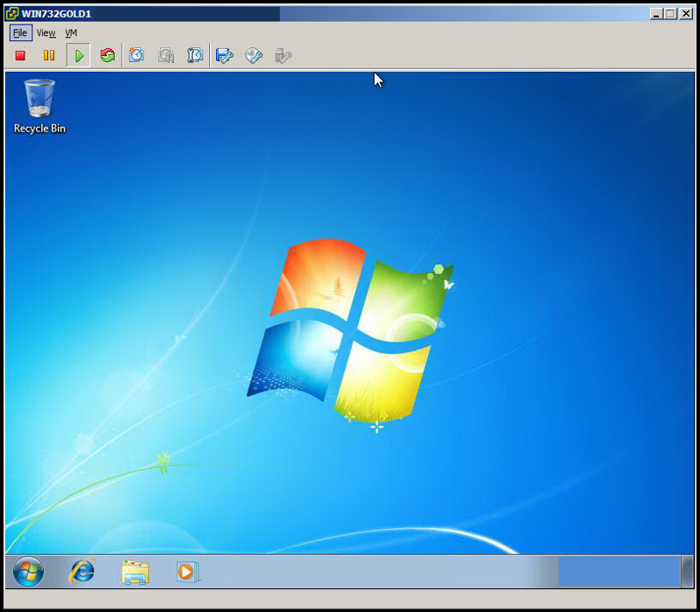Click the greyed USB device connect icon
The image size is (700, 612).
[x=283, y=55]
